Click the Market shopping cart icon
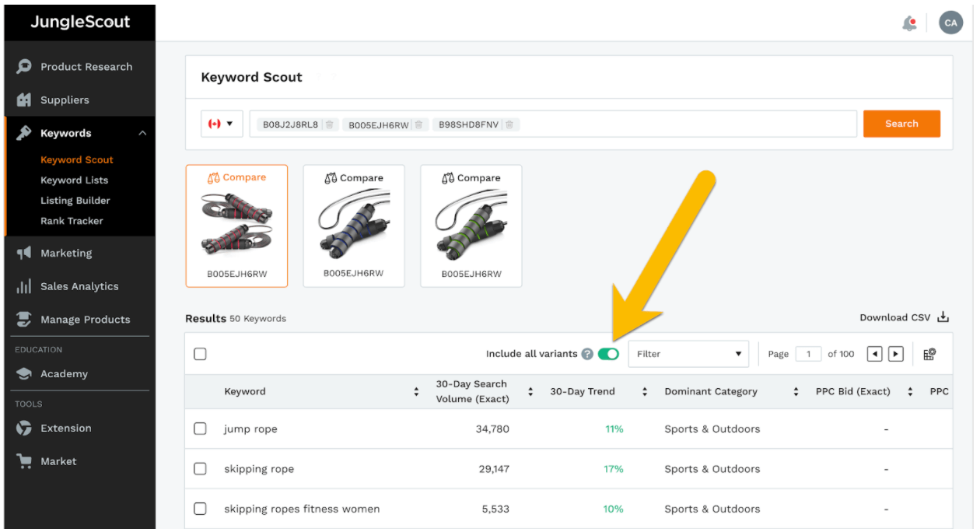The width and height of the screenshot is (980, 532). point(23,461)
